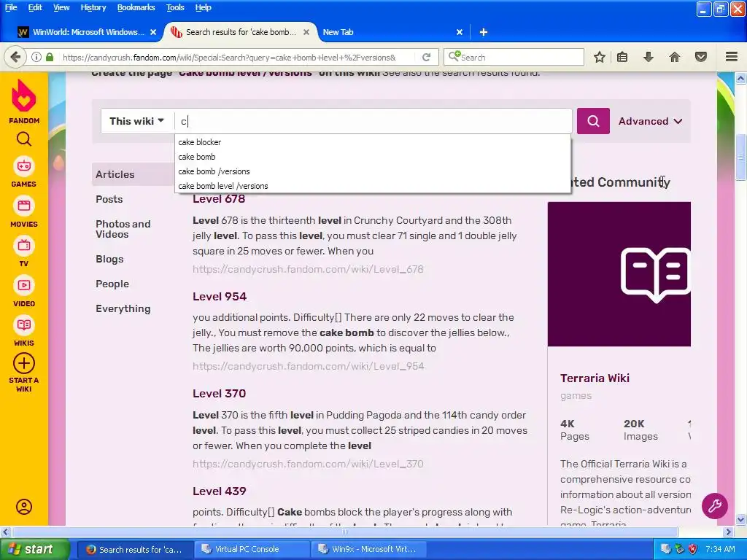Click the Pocket icon in toolbar

coord(701,57)
